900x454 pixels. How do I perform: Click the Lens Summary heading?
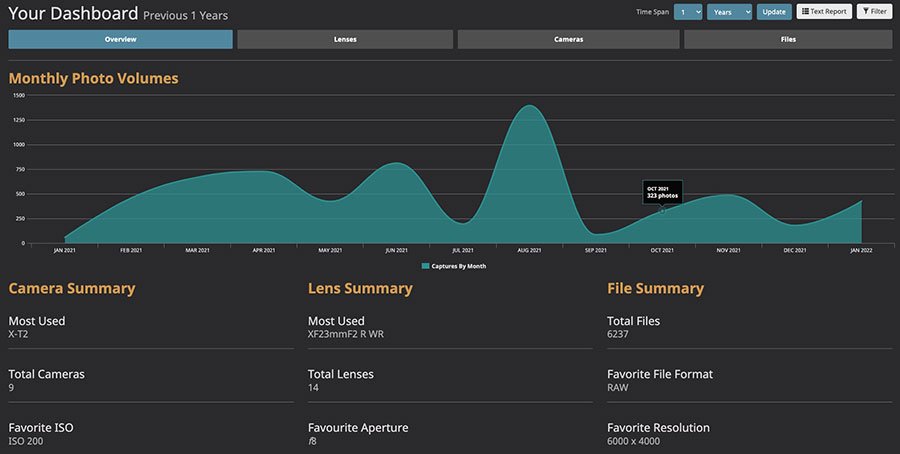360,289
